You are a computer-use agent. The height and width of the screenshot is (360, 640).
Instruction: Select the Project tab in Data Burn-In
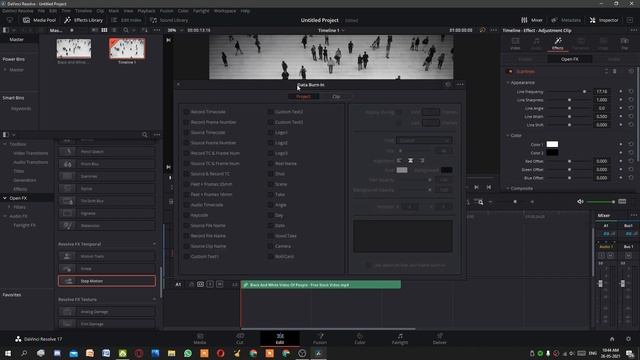tap(303, 96)
